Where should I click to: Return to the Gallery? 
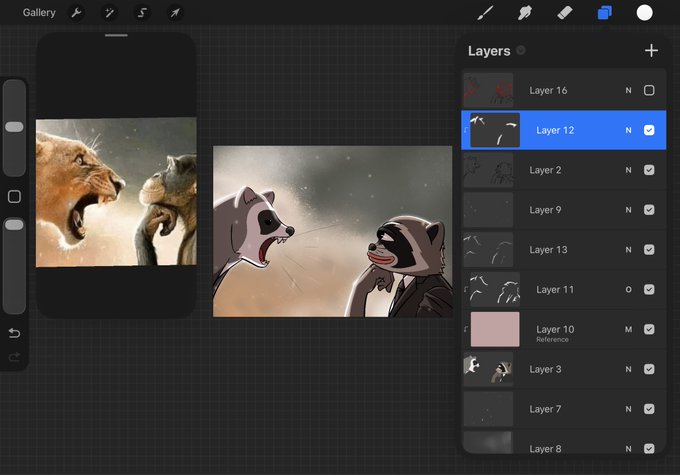39,13
